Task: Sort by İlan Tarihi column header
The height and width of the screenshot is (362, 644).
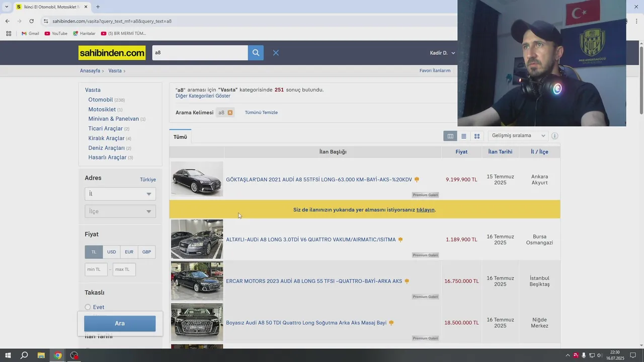Action: 500,152
